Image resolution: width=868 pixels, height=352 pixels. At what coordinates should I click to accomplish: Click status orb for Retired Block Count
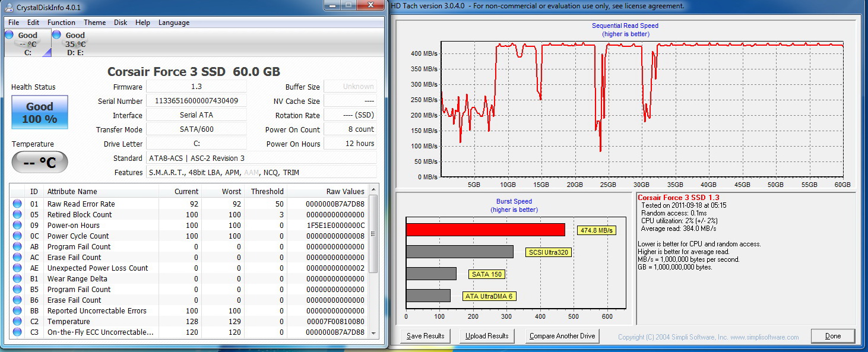point(17,215)
